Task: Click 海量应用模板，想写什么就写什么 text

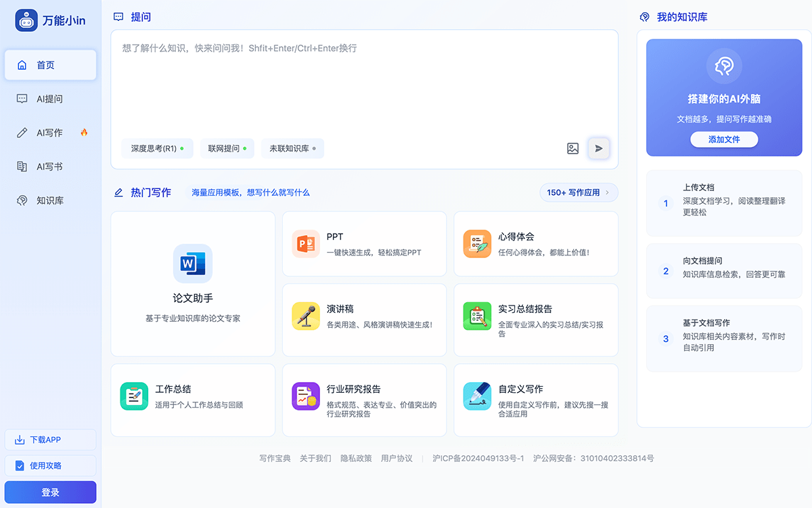Action: click(250, 192)
